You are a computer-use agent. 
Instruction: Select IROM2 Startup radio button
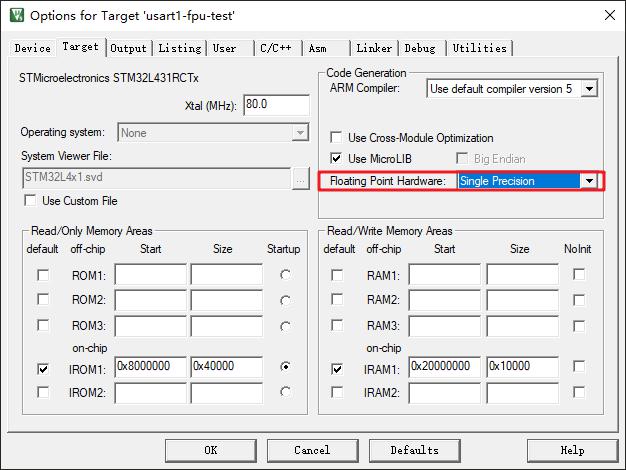(x=285, y=392)
